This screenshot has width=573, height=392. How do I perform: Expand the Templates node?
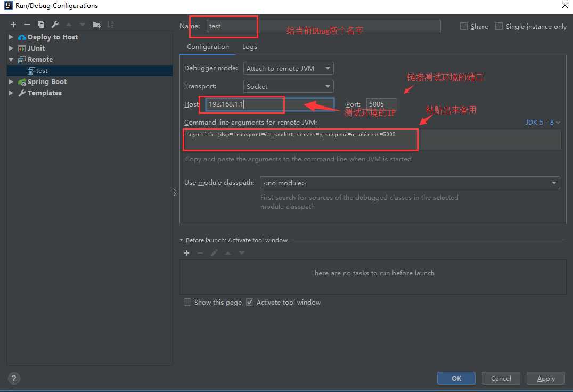click(11, 93)
